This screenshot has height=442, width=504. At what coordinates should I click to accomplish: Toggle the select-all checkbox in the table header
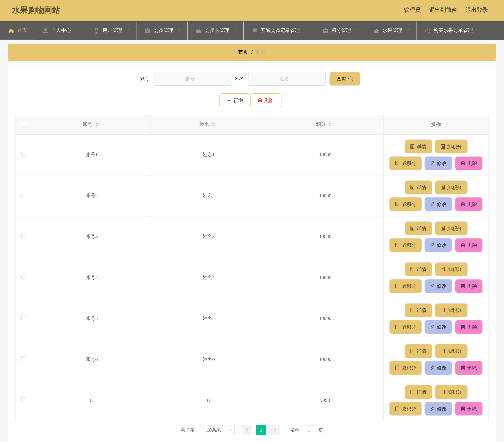pos(24,124)
